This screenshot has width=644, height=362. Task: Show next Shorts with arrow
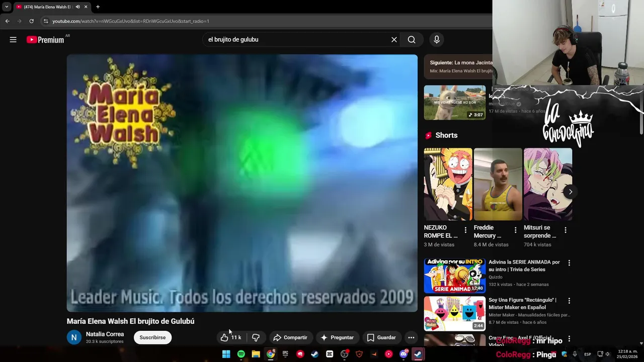point(570,192)
